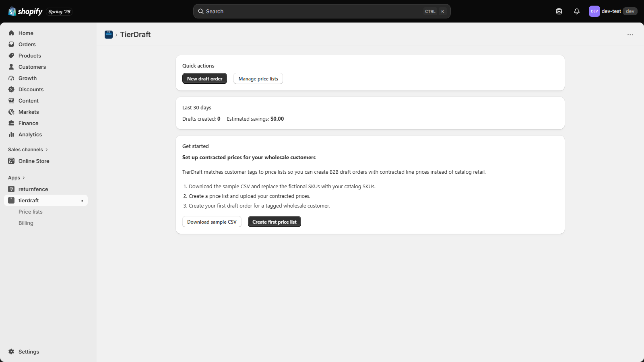Open the Products page
Image resolution: width=644 pixels, height=362 pixels.
[46, 56]
